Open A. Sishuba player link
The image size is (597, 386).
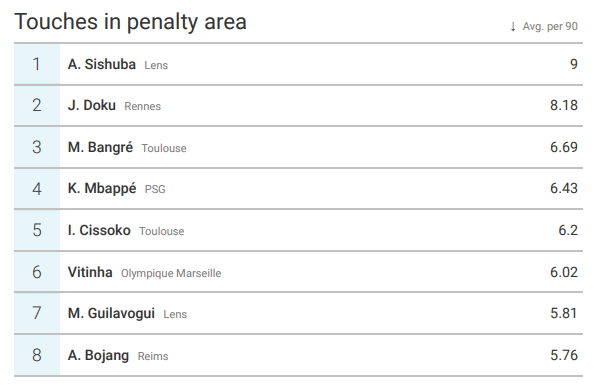click(x=102, y=64)
